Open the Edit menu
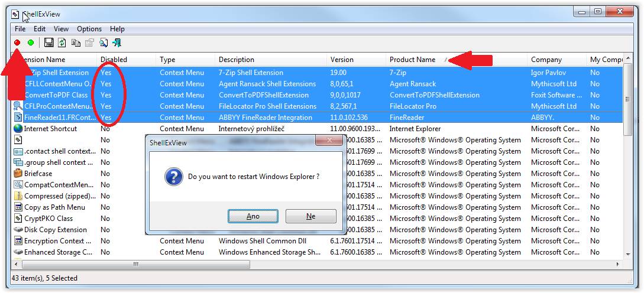This screenshot has width=644, height=293. [40, 29]
